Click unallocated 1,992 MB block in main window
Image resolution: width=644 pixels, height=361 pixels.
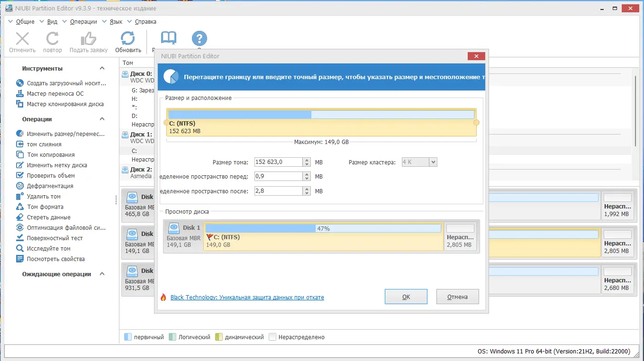(x=617, y=206)
